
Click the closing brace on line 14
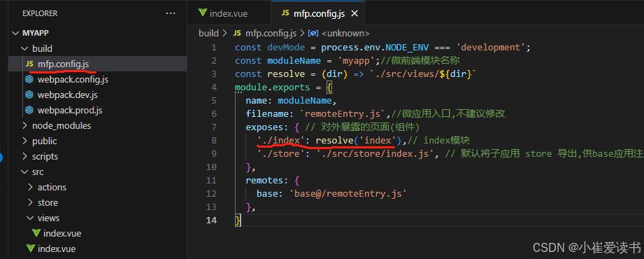click(238, 220)
